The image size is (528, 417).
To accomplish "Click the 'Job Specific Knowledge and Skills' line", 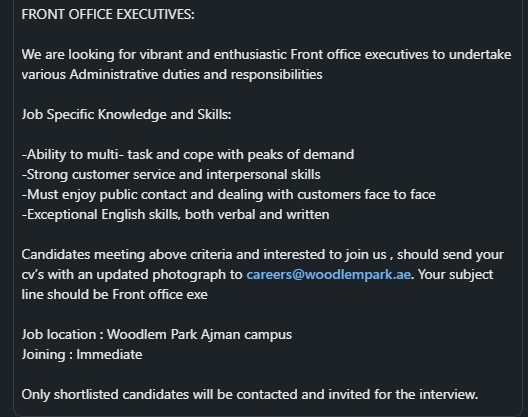I will [x=127, y=115].
